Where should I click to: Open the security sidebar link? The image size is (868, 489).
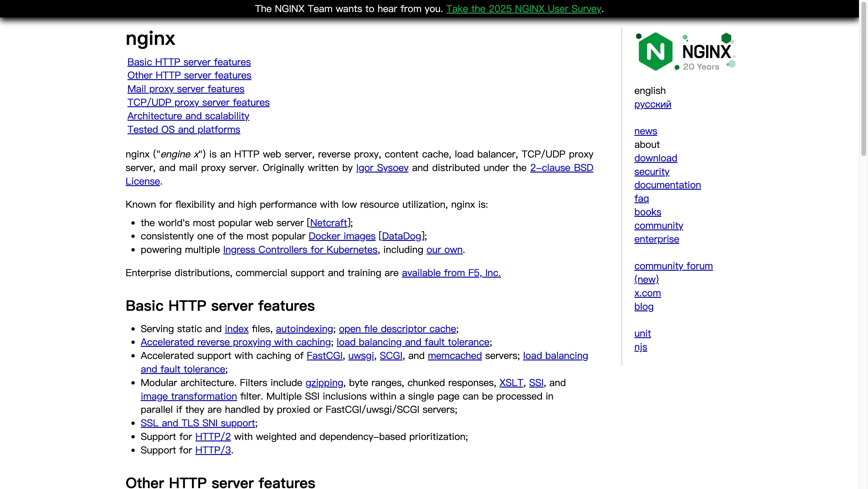click(652, 172)
